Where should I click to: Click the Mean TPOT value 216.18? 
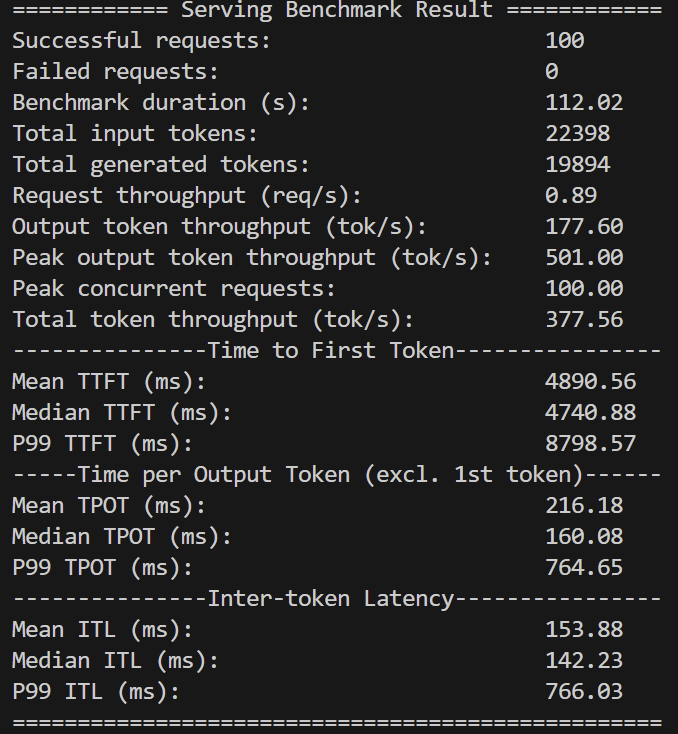[584, 506]
